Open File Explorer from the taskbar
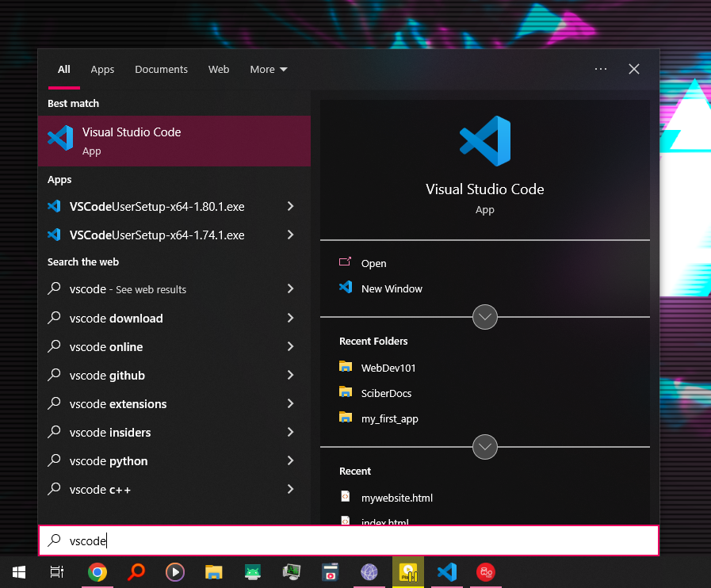The height and width of the screenshot is (588, 711). coord(213,572)
